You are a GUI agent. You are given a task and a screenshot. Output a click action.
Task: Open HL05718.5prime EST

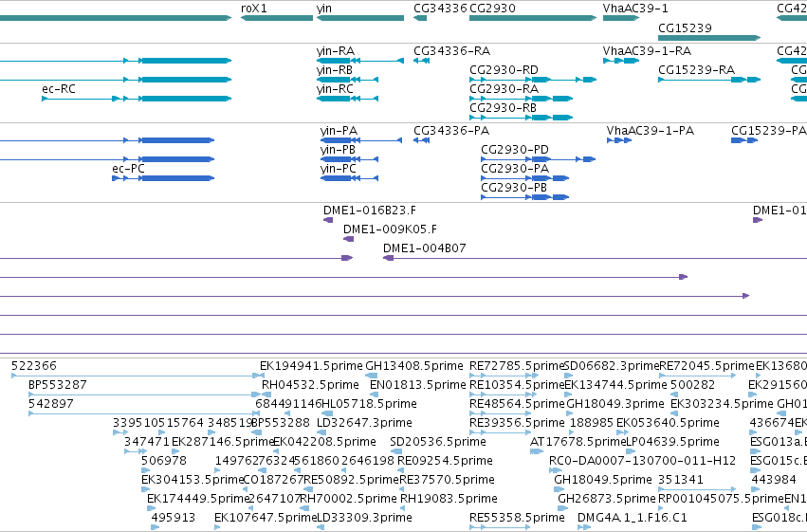point(327,413)
